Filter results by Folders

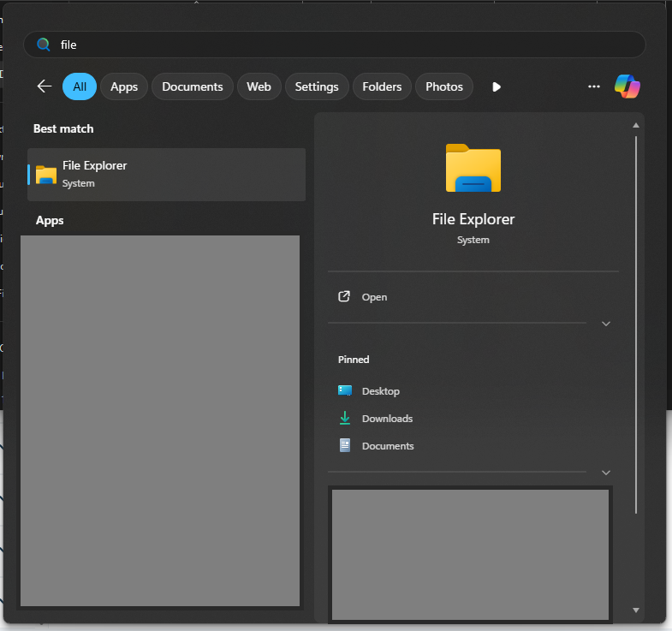click(382, 86)
